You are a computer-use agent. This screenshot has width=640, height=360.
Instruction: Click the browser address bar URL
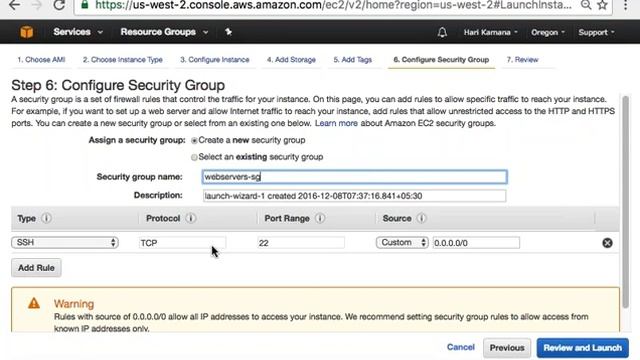(x=333, y=5)
